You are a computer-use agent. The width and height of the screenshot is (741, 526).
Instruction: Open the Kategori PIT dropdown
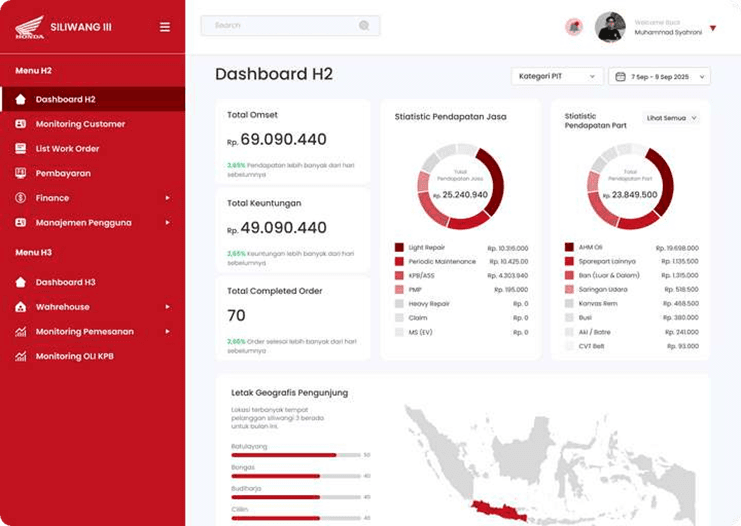pos(557,76)
